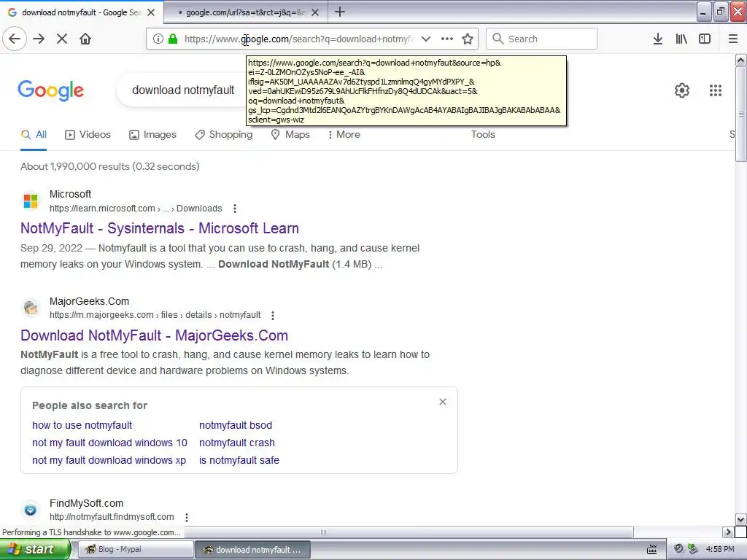Stop loading the current page
Screen dimensions: 747x560
click(x=62, y=39)
